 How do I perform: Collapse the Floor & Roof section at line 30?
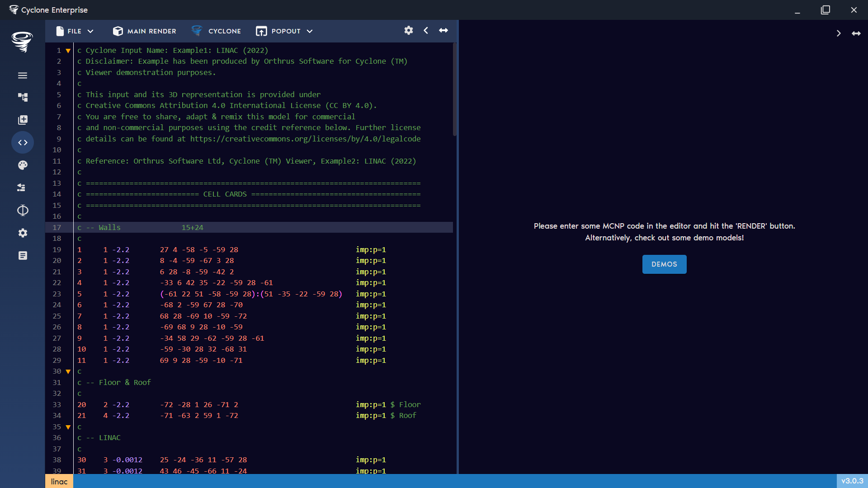[x=68, y=371]
